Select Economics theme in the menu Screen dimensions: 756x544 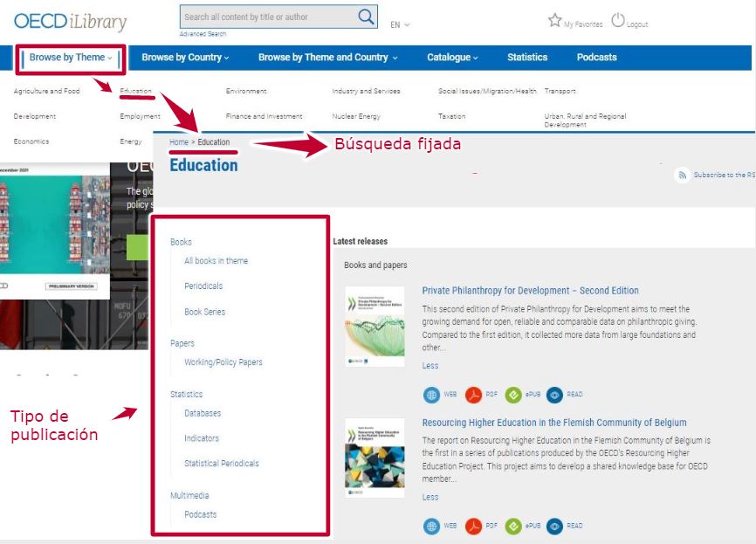[x=31, y=141]
